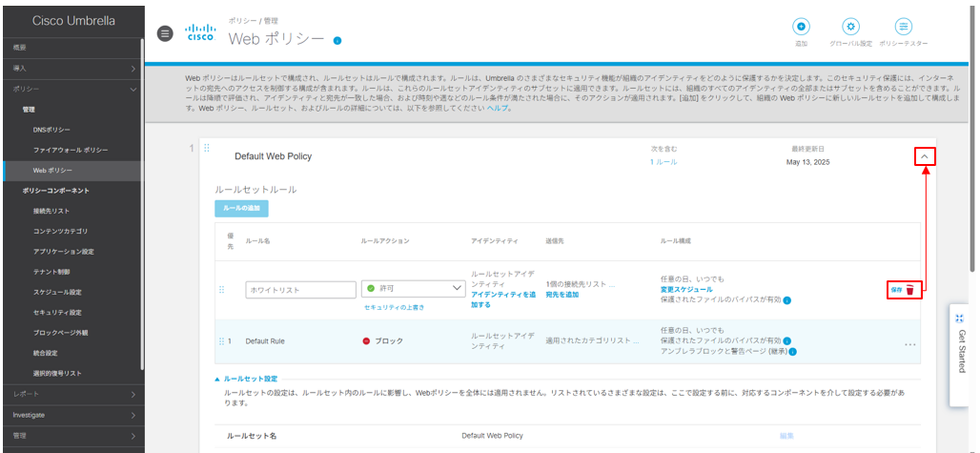Image resolution: width=980 pixels, height=453 pixels.
Task: Delete the ホワイトリスト rule with trash icon
Action: tap(910, 290)
